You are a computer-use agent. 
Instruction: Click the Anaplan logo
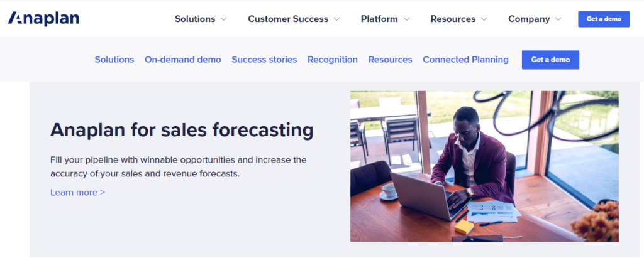click(x=43, y=19)
